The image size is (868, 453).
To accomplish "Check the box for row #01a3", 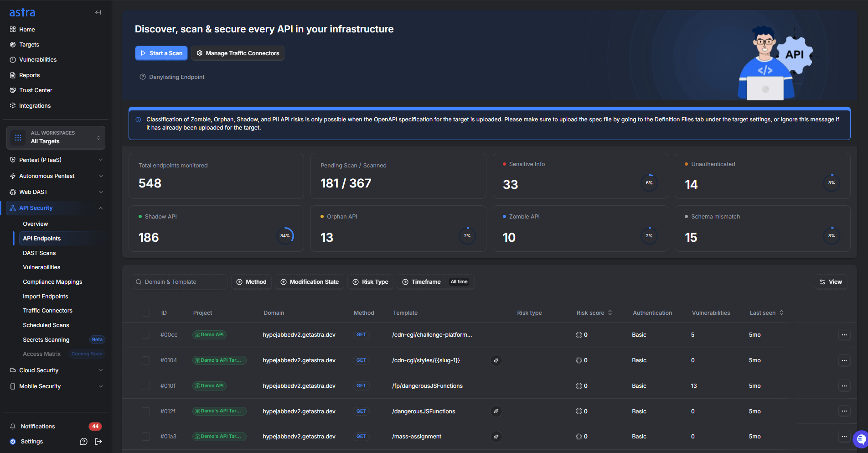I will (146, 437).
